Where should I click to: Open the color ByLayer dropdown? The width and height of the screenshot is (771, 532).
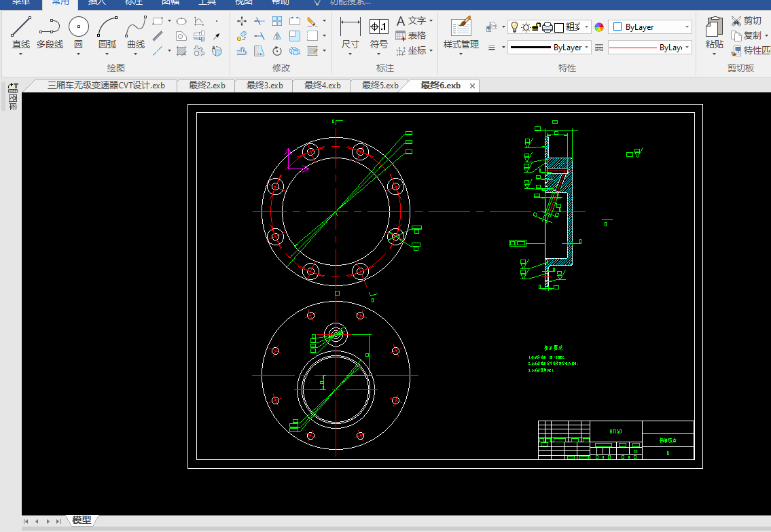pyautogui.click(x=650, y=27)
